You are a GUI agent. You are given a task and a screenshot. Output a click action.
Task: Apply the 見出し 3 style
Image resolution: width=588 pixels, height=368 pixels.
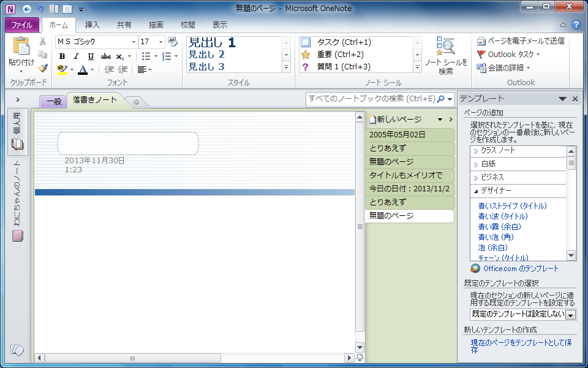(206, 67)
